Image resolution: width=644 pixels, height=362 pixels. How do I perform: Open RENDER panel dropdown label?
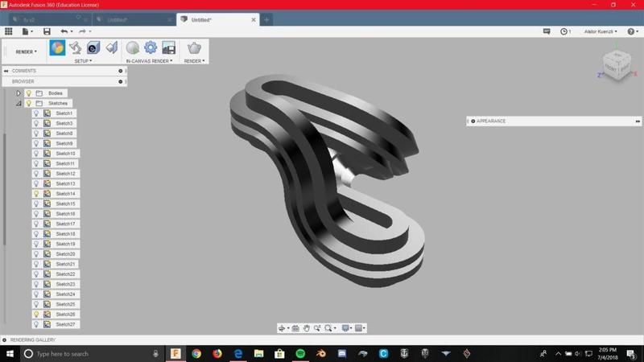point(194,61)
